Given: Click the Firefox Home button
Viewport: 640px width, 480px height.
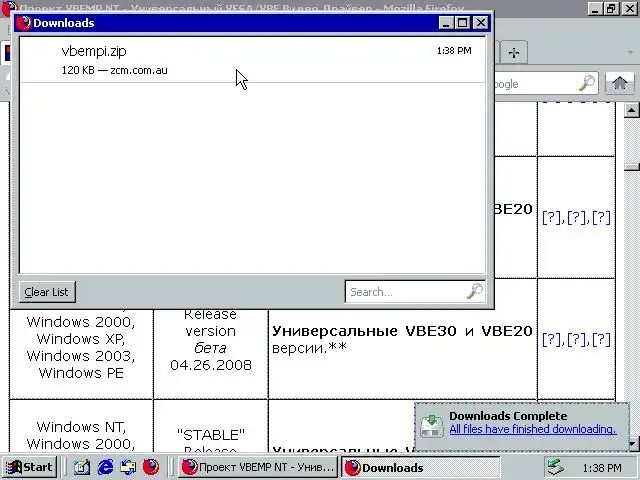Looking at the screenshot, I should pos(620,83).
